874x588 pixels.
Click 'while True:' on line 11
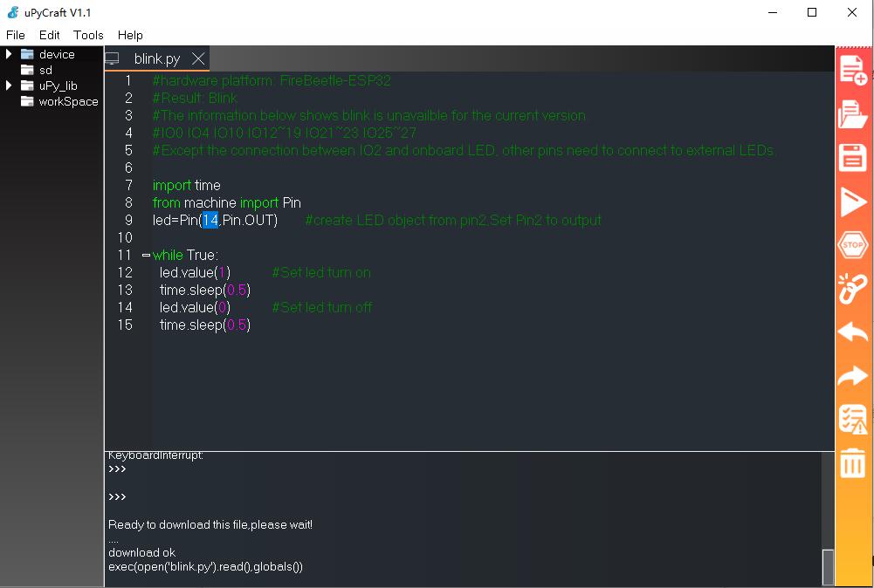[x=185, y=255]
